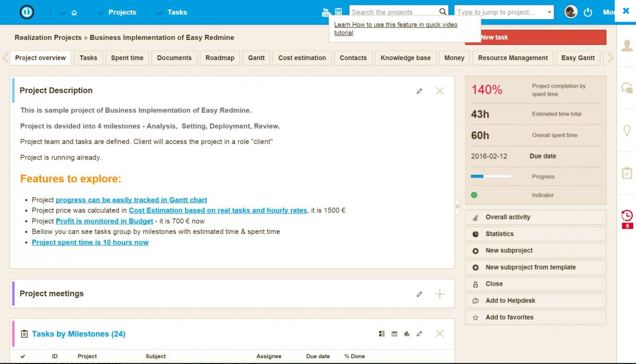Switch to the Spent time tab
This screenshot has height=364, width=636.
127,58
